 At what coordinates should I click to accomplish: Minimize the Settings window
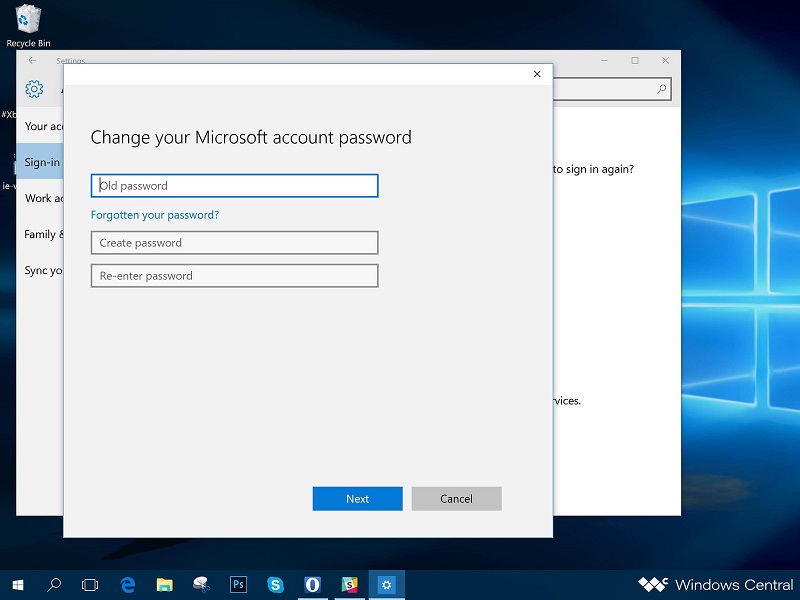coord(604,61)
